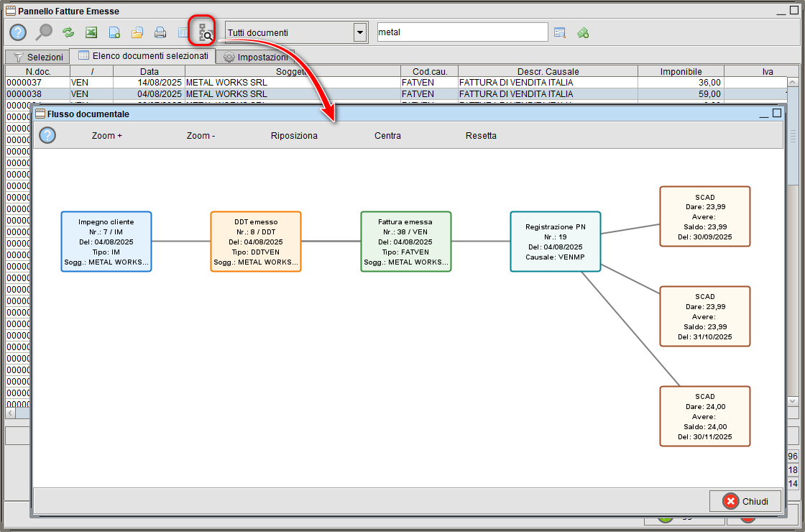805x532 pixels.
Task: Expand the document type filter list
Action: [359, 32]
